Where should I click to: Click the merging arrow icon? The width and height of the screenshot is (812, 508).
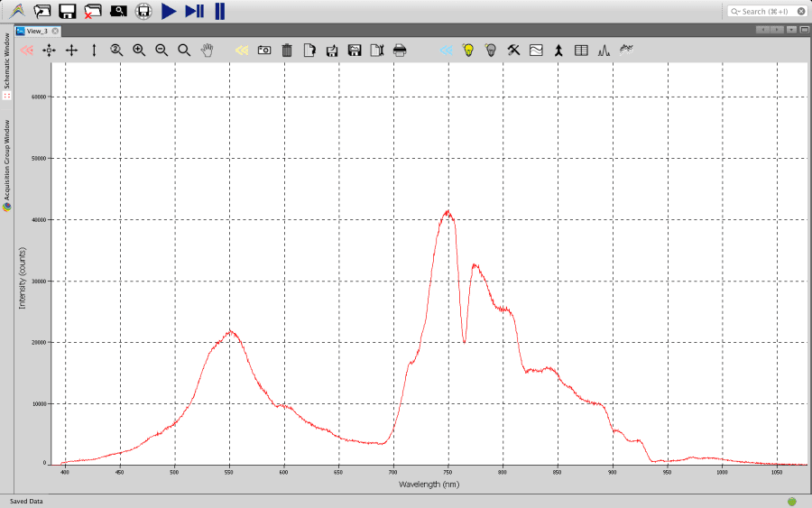coord(558,51)
